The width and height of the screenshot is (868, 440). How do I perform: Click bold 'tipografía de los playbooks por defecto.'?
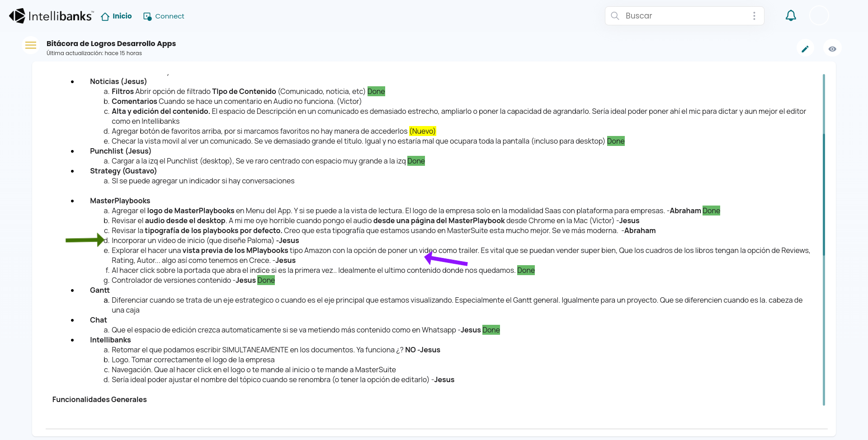pyautogui.click(x=213, y=230)
